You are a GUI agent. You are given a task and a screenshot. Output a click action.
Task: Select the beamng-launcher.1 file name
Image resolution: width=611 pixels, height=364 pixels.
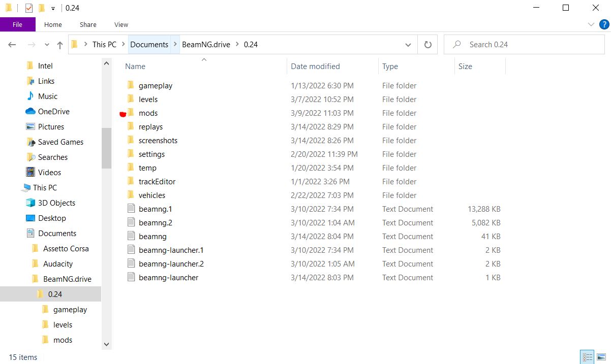(171, 250)
